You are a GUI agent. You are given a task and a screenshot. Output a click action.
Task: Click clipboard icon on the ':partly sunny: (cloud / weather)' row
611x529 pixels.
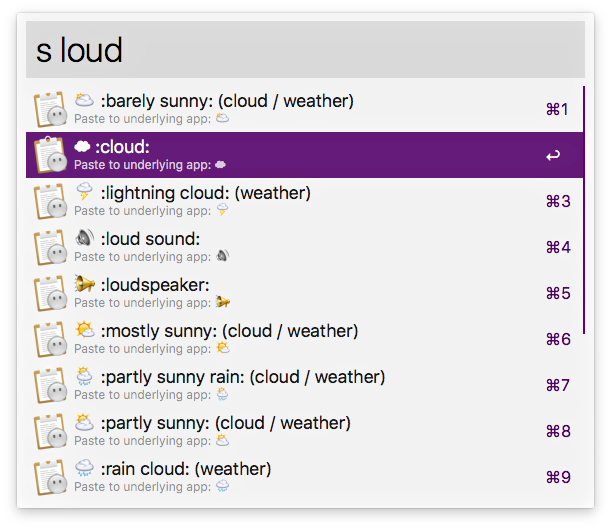(50, 431)
